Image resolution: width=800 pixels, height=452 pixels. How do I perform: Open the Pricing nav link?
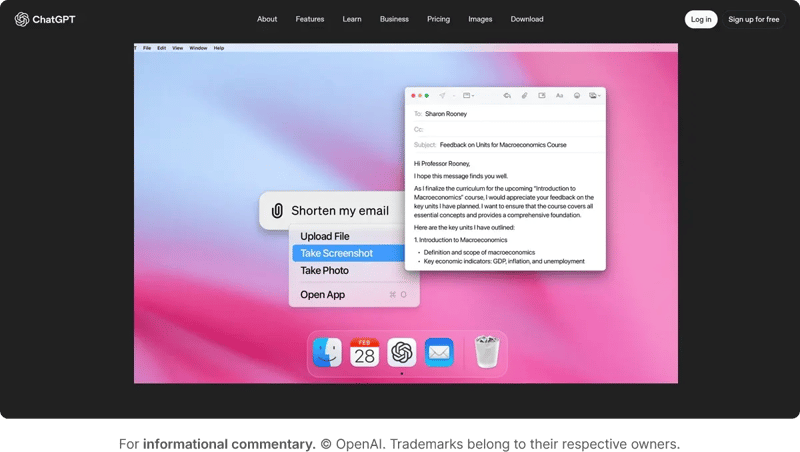[438, 19]
